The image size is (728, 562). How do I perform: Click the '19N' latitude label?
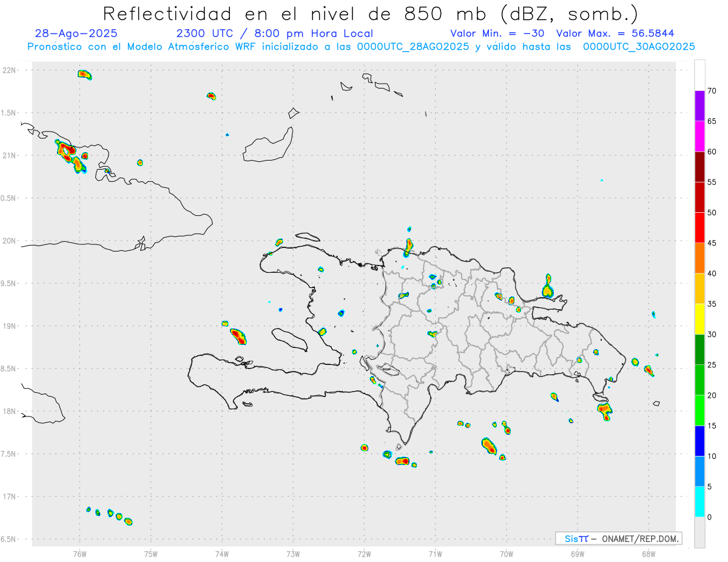[9, 326]
